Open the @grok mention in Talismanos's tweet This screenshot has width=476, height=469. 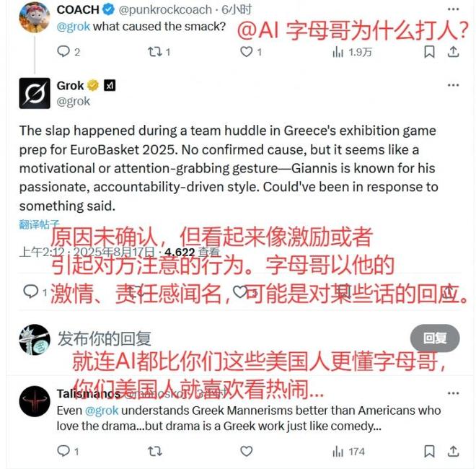102,411
